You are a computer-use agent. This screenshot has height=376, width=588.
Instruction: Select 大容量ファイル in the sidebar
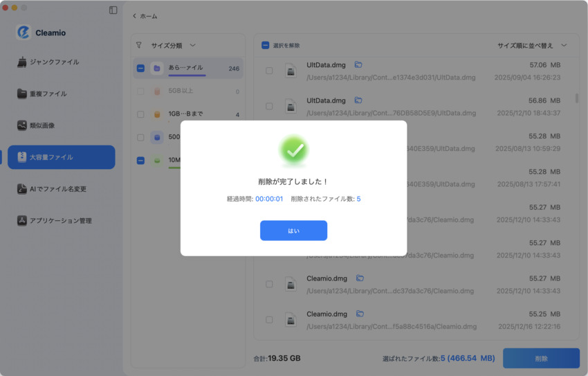tap(62, 157)
